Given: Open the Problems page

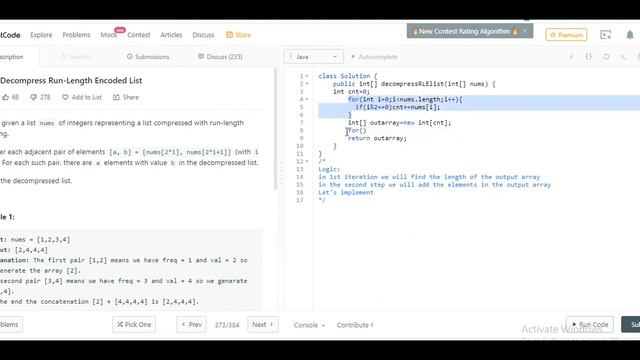Looking at the screenshot, I should click(x=76, y=35).
